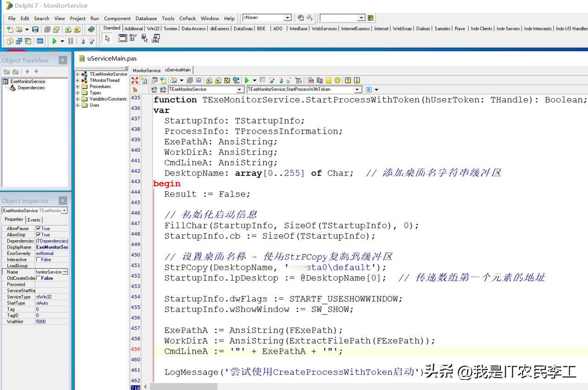Viewport: 588px width, 390px height.
Task: Switch to the MonitorService editor tab
Action: click(147, 70)
